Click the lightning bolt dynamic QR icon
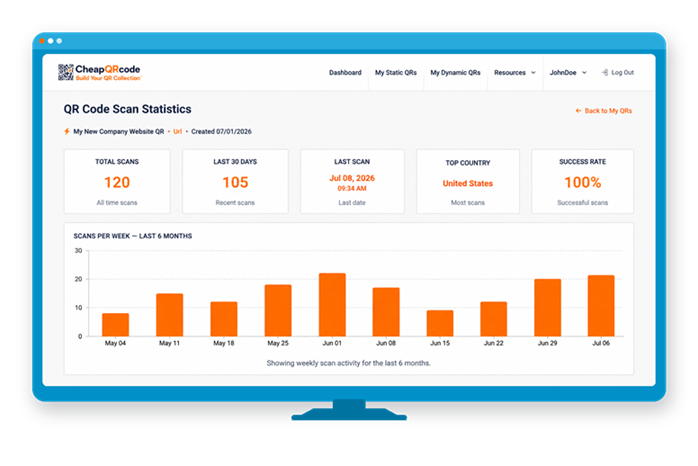This screenshot has width=698, height=466. pyautogui.click(x=67, y=131)
